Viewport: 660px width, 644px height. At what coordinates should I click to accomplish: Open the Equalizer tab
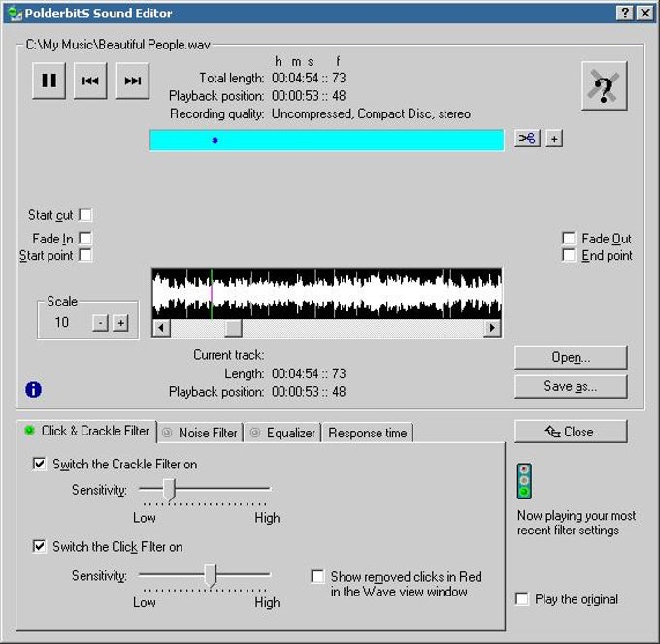coord(282,433)
